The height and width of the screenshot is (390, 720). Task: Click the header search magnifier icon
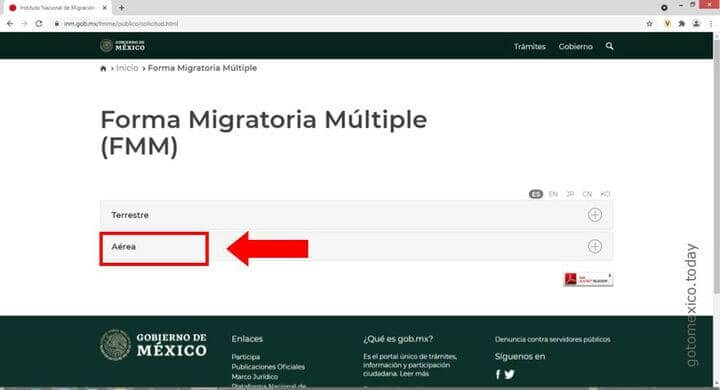(609, 46)
